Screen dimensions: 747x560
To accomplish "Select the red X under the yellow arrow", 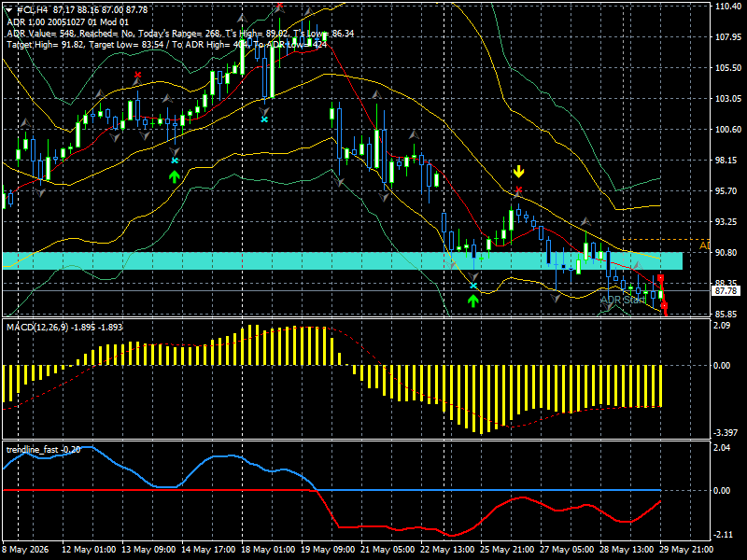I will tap(518, 190).
